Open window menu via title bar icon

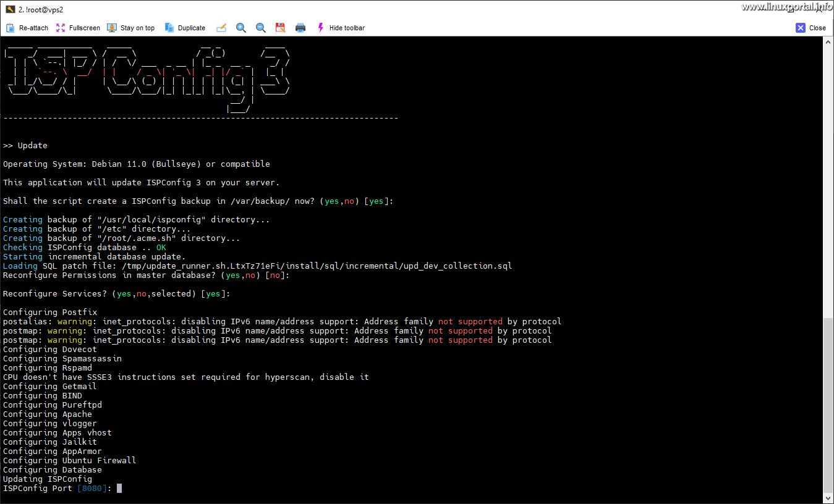pyautogui.click(x=10, y=9)
